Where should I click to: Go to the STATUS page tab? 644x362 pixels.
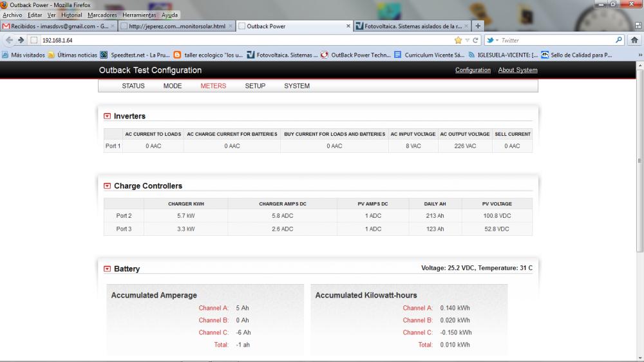tap(133, 86)
